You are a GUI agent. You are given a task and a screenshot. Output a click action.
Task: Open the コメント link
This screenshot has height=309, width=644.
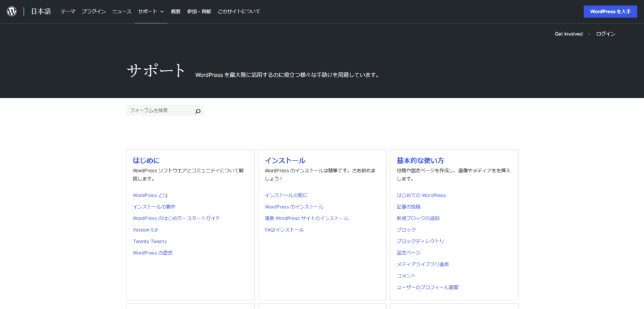coord(407,276)
